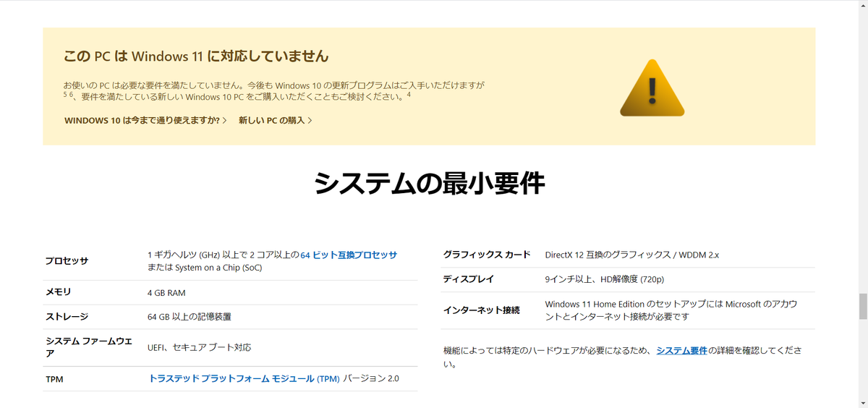Image resolution: width=868 pixels, height=408 pixels.
Task: Click the banner title 'この PC は Windows 11 に対応していません'
Action: [195, 56]
